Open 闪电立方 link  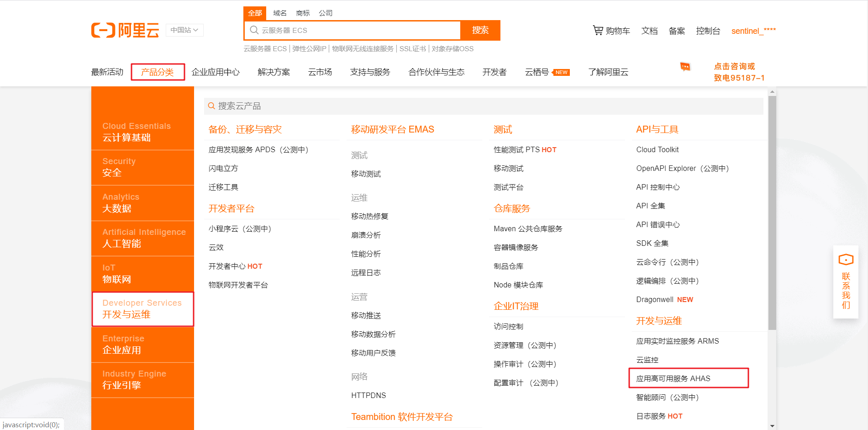[223, 168]
